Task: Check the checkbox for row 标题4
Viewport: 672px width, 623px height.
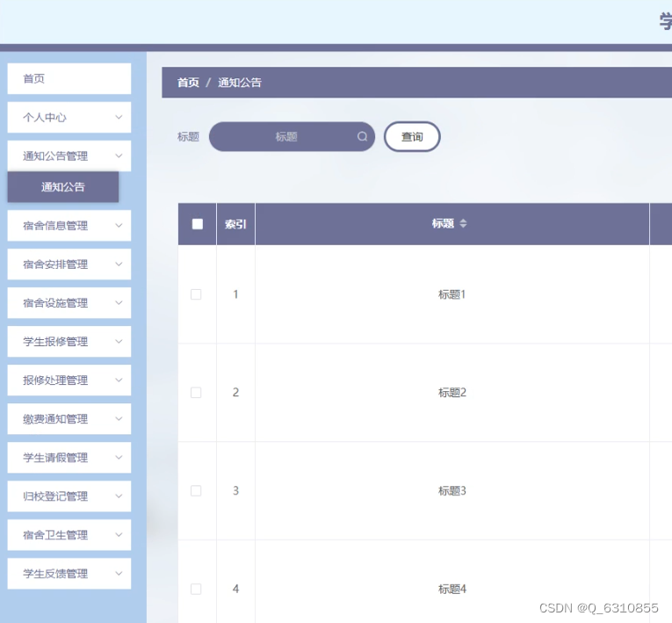Action: 196,589
